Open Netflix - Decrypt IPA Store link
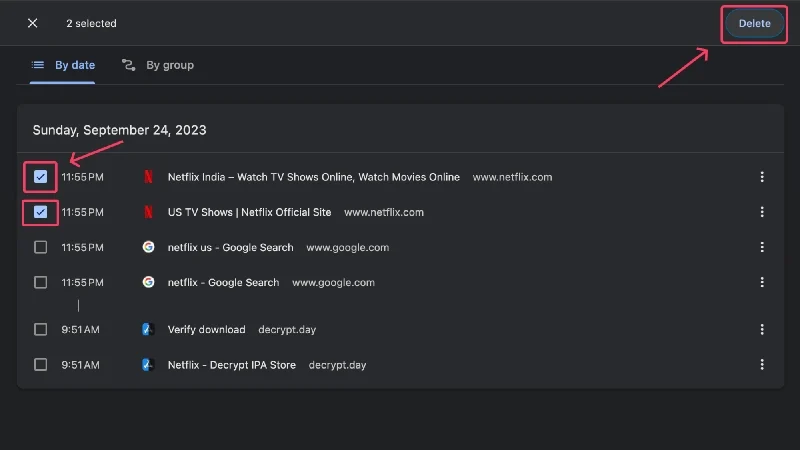Screen dimensions: 800x450 pyautogui.click(x=232, y=365)
